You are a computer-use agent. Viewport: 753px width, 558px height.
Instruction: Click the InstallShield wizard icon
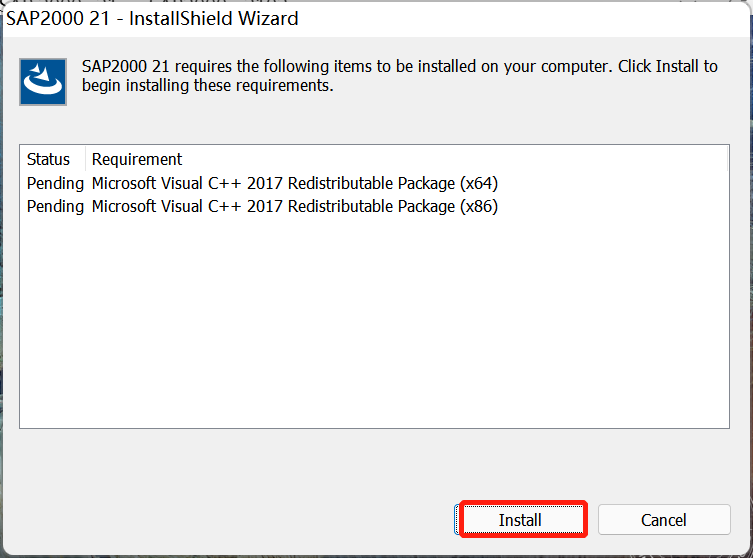(x=43, y=81)
